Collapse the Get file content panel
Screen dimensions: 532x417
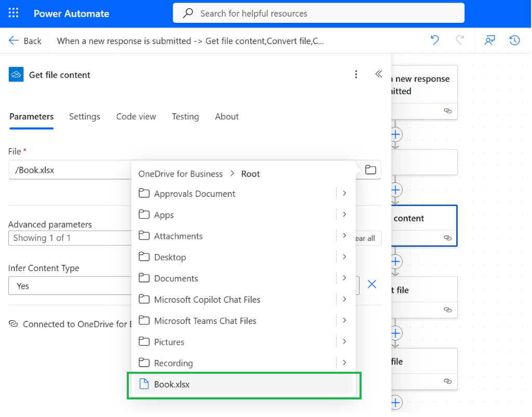(379, 74)
